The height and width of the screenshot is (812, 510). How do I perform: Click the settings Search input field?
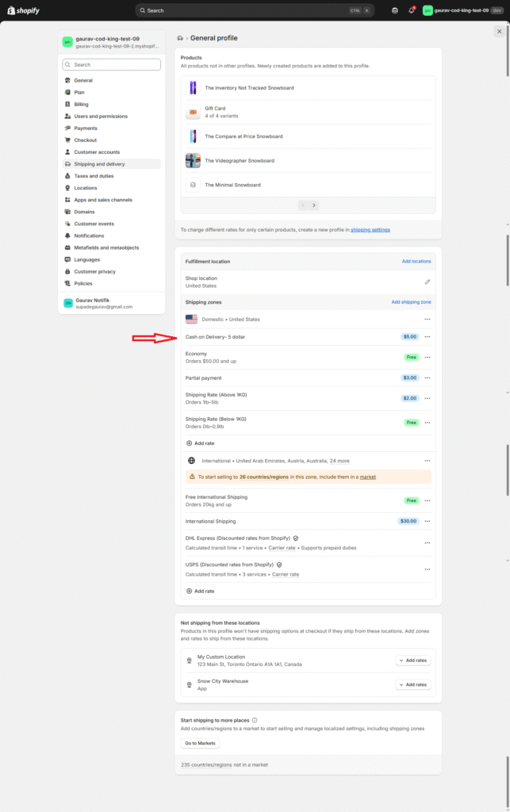[x=112, y=65]
